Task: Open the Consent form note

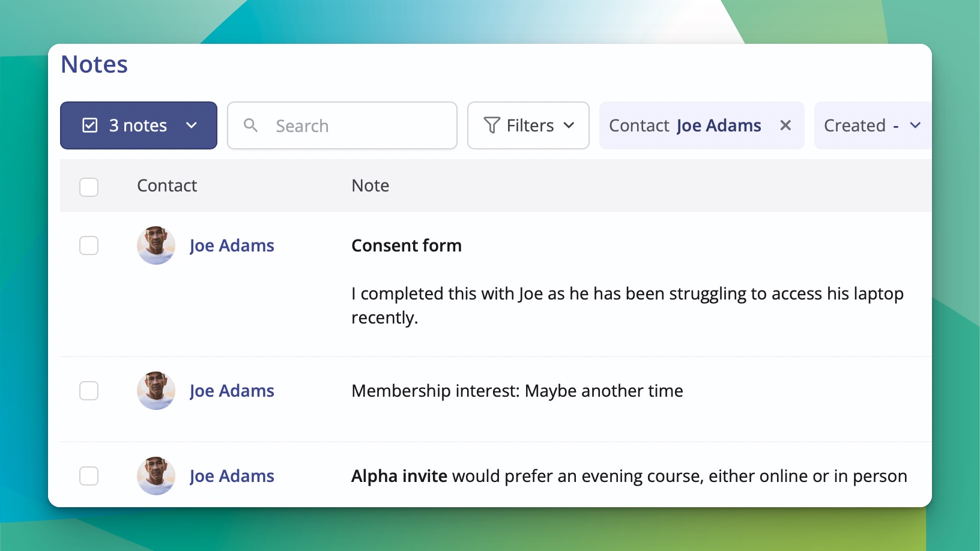Action: click(x=406, y=245)
